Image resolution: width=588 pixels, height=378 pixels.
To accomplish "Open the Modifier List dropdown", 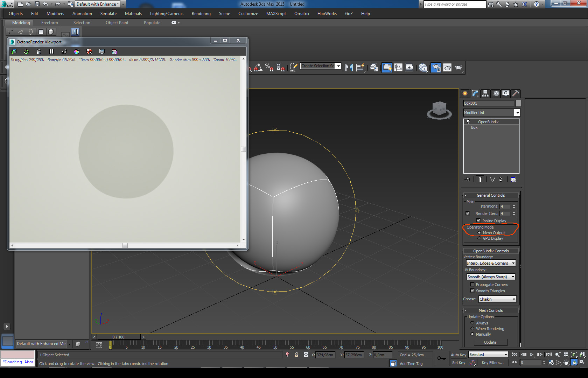I will (x=517, y=113).
